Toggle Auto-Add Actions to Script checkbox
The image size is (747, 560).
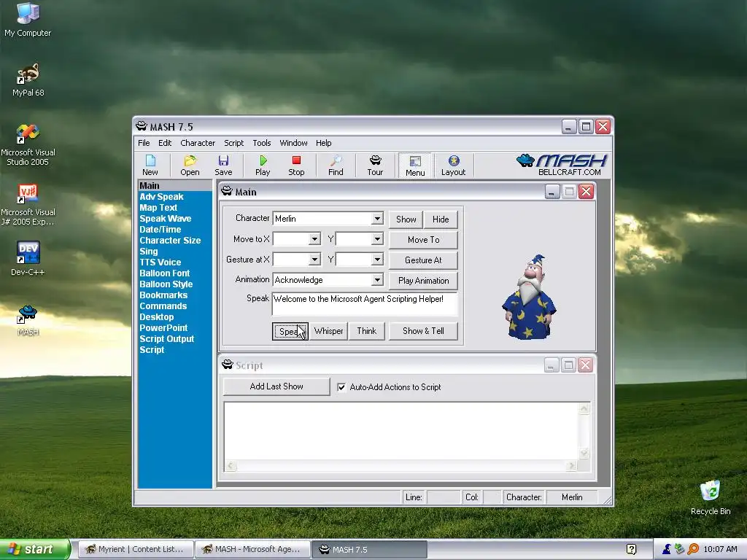tap(341, 387)
